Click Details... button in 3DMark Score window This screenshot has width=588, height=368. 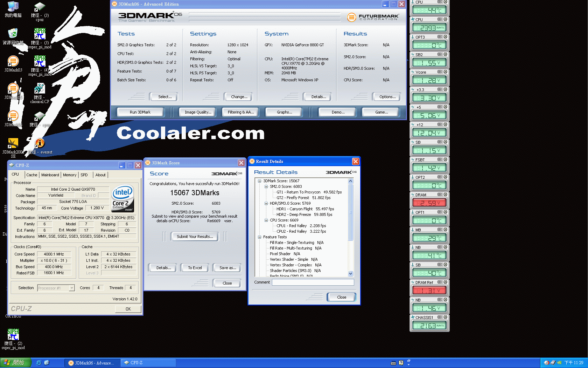tap(162, 268)
